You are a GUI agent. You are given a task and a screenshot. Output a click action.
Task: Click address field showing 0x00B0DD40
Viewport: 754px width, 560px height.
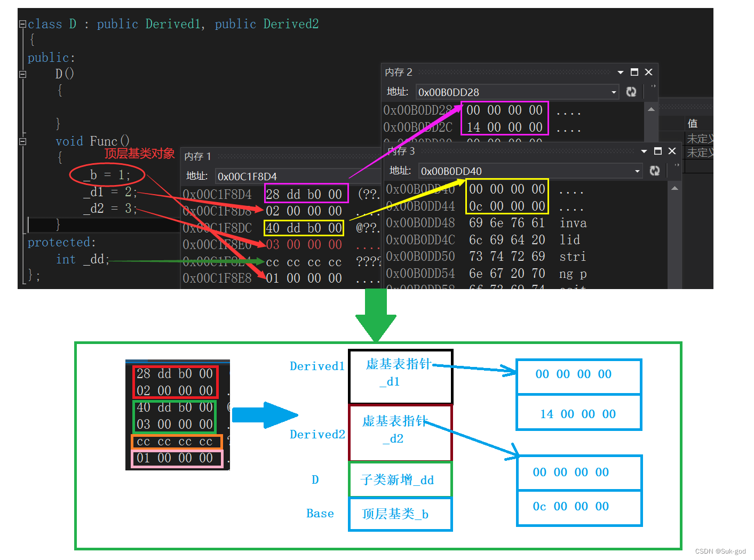pos(526,171)
